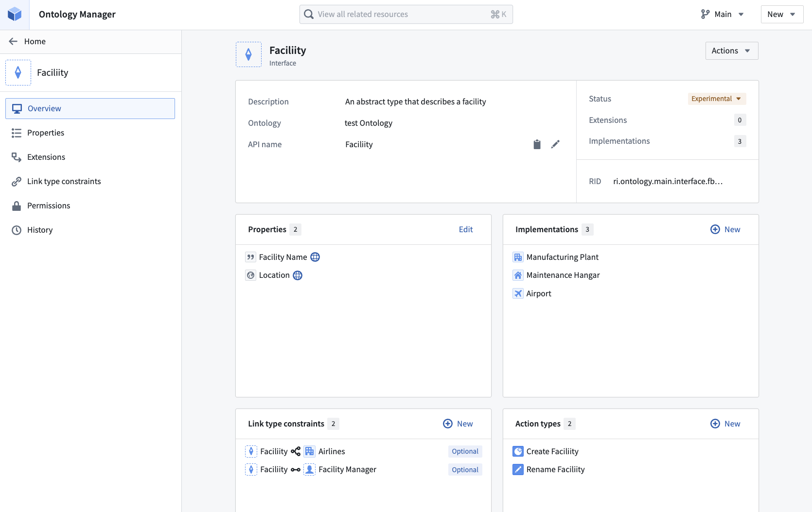Click the Extensions count badge showing 0
This screenshot has width=812, height=512.
click(740, 120)
